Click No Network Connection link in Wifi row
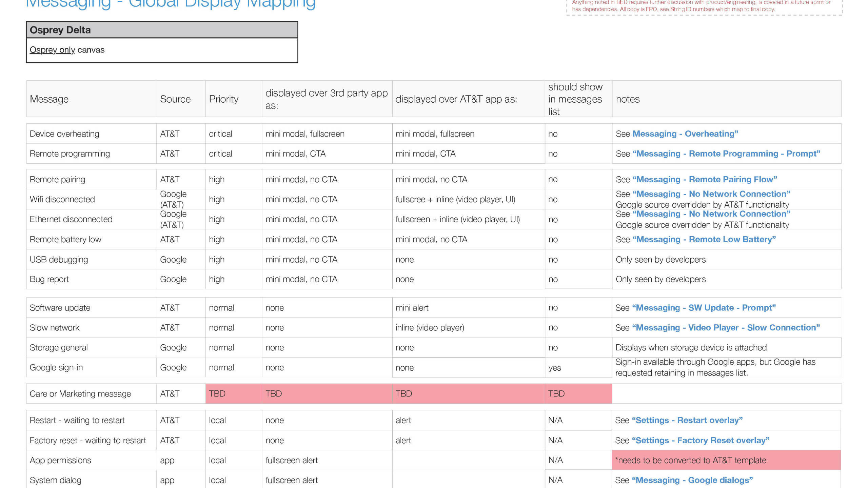This screenshot has height=488, width=868. pyautogui.click(x=711, y=194)
